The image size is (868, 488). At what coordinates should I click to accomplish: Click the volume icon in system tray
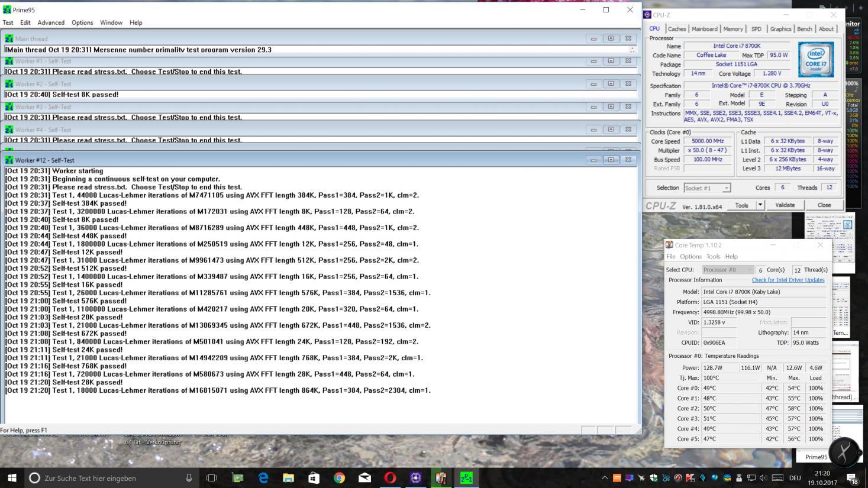click(763, 478)
